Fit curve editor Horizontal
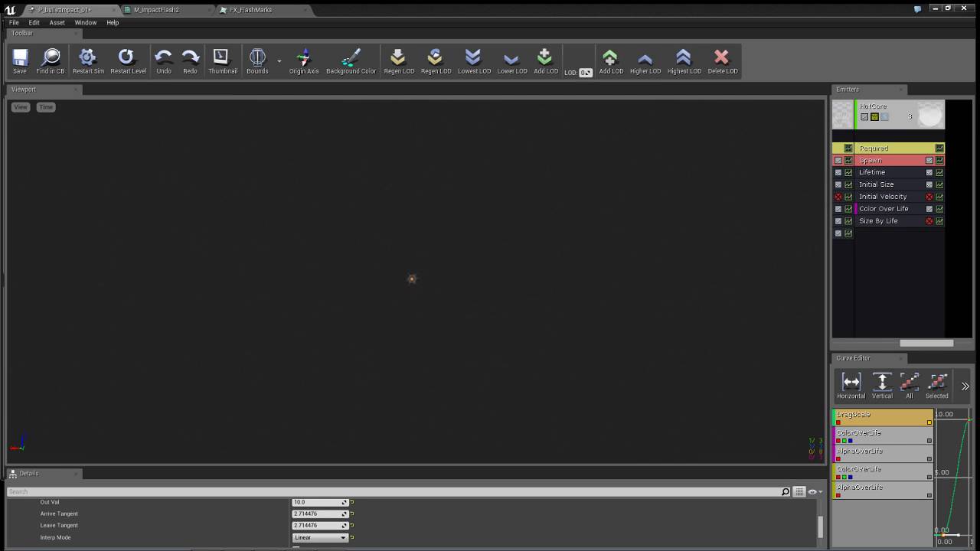 (x=851, y=386)
